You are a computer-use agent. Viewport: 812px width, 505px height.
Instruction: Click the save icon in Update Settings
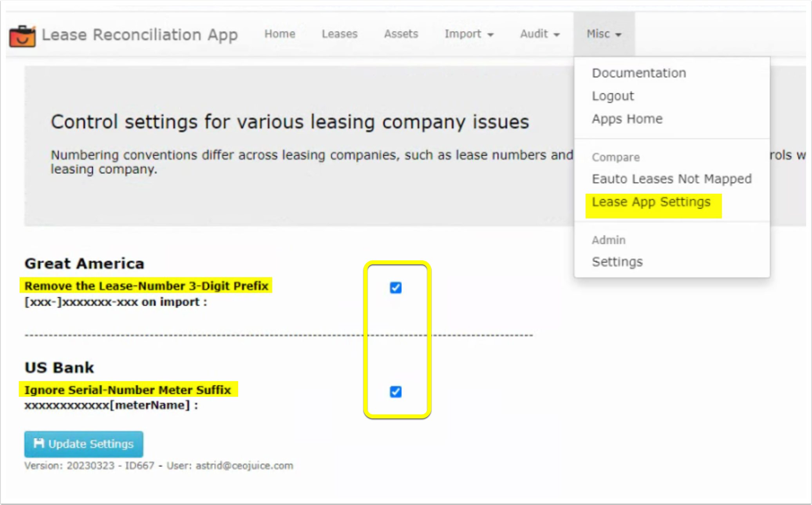tap(38, 443)
